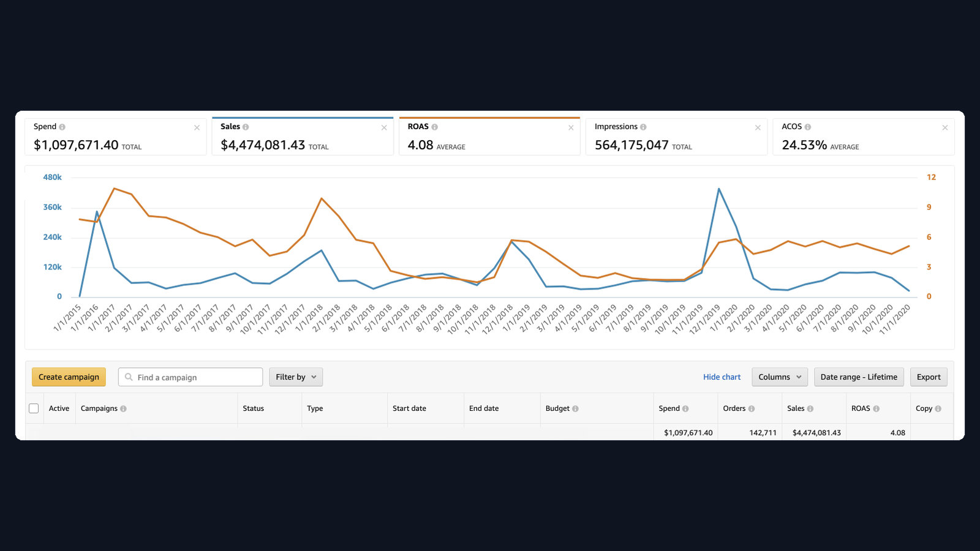Click the info icon next to Impressions metric
Screen dimensions: 980x551
(643, 127)
